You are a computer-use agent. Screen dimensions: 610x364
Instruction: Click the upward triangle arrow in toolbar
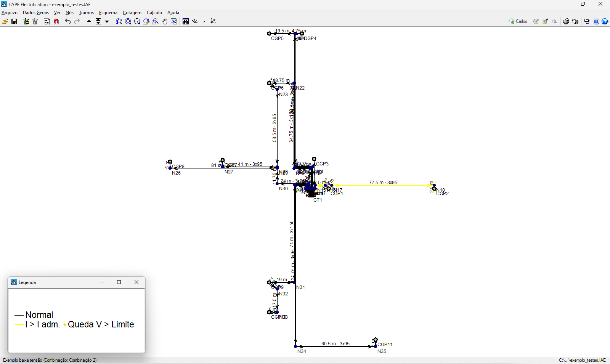89,21
